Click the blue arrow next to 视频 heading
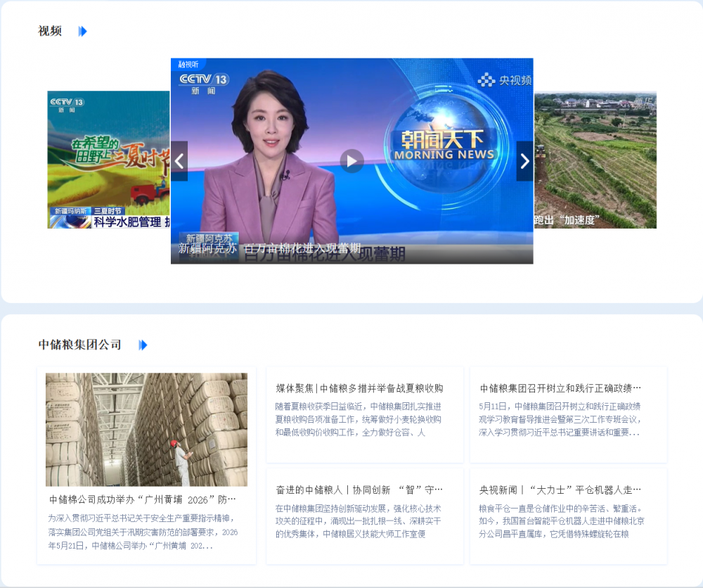703x588 pixels. coord(82,32)
